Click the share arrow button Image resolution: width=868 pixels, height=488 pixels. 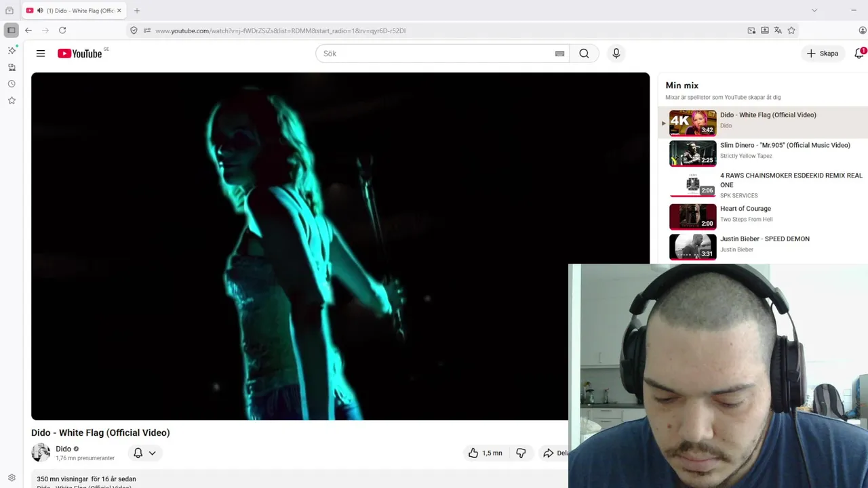[x=553, y=453]
